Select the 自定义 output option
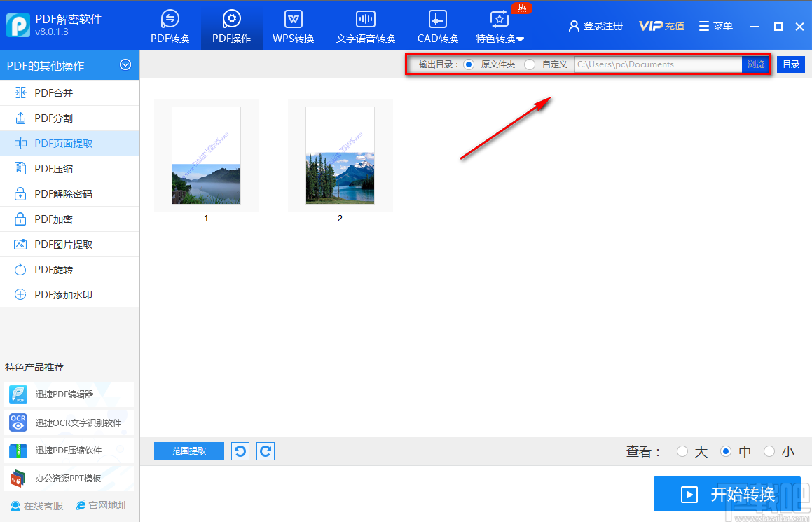Screen dimensions: 812x522 [x=530, y=64]
